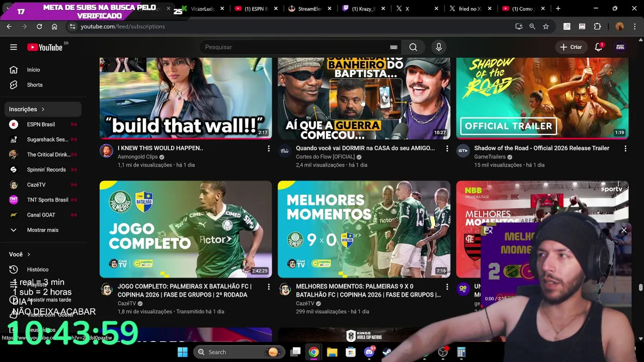Open Sugarshack Sessions channel in sidebar
The image size is (644, 362).
43,139
